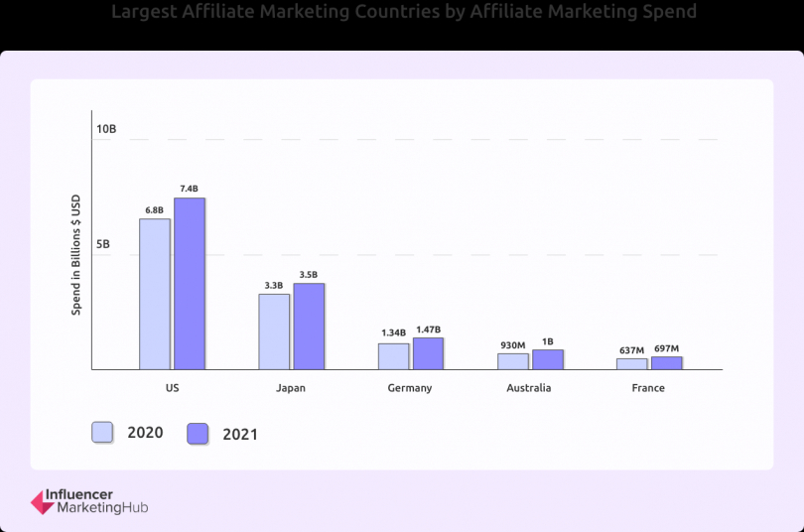Click the Australia 2020 bar
The image size is (804, 532).
click(x=513, y=362)
